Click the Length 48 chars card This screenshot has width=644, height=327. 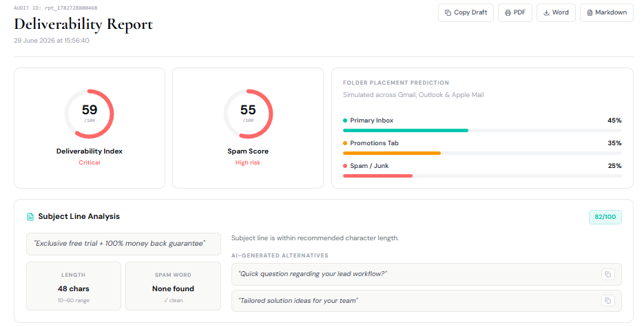pyautogui.click(x=74, y=286)
